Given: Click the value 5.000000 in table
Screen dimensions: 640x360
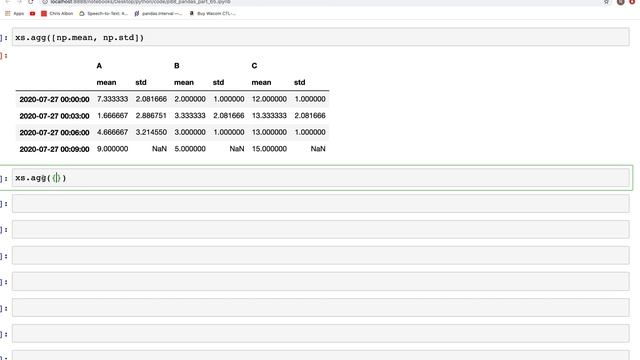Looking at the screenshot, I should (190, 149).
